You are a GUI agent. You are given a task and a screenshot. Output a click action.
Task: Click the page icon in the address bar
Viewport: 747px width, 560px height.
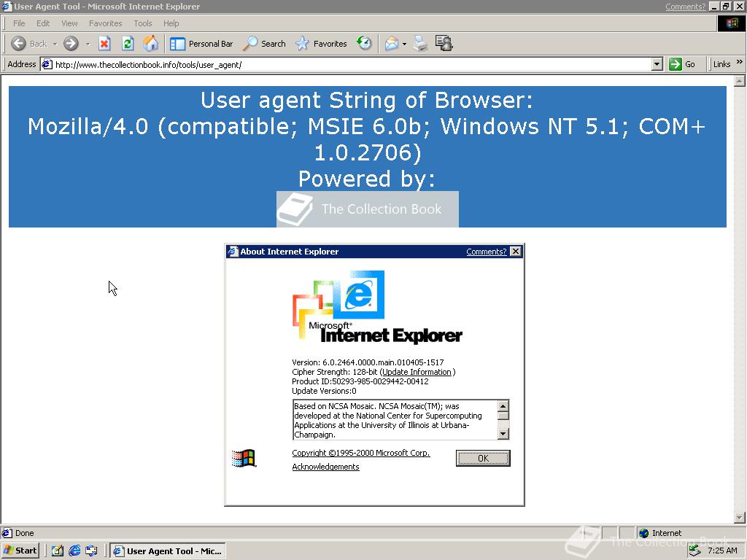[x=47, y=64]
